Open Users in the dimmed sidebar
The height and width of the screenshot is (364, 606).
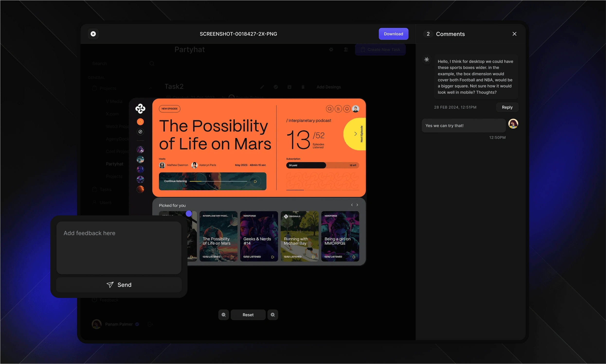click(102, 202)
